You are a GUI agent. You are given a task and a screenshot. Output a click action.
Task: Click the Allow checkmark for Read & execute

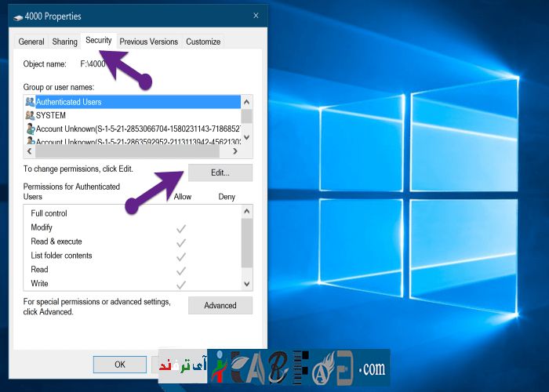click(181, 242)
